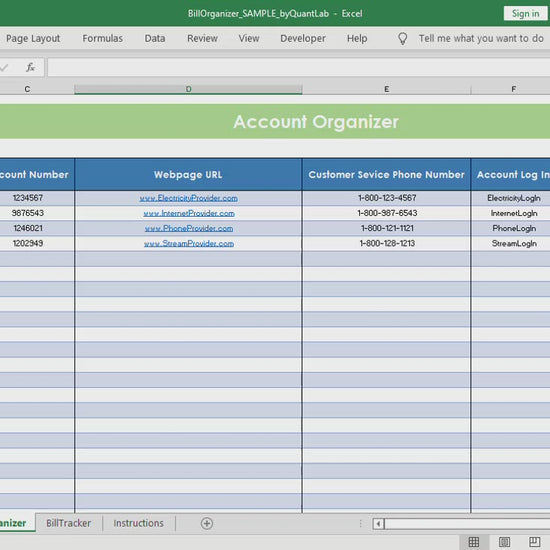550x550 pixels.
Task: Click the Sign in button
Action: pyautogui.click(x=525, y=14)
